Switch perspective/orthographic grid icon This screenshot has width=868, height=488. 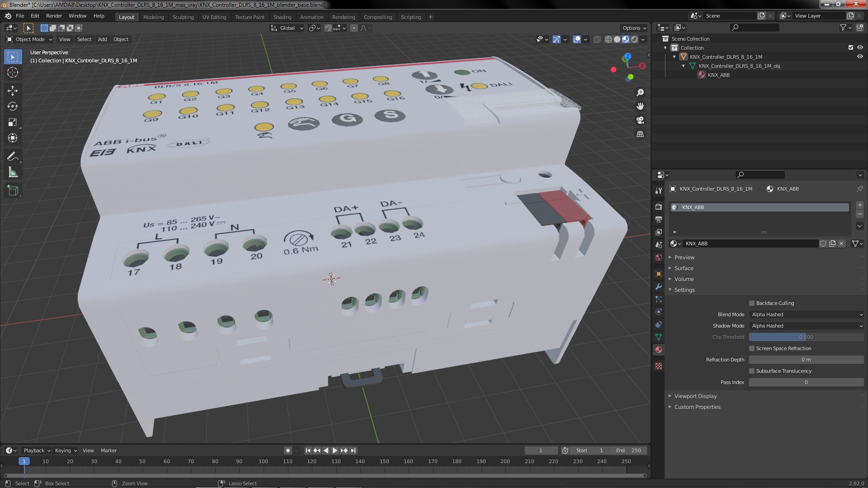(x=640, y=134)
